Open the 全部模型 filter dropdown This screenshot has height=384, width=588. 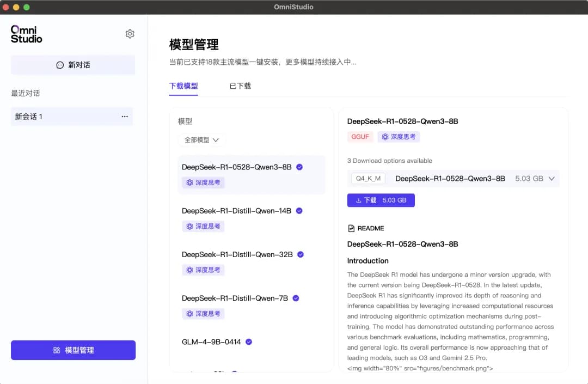[x=201, y=140]
